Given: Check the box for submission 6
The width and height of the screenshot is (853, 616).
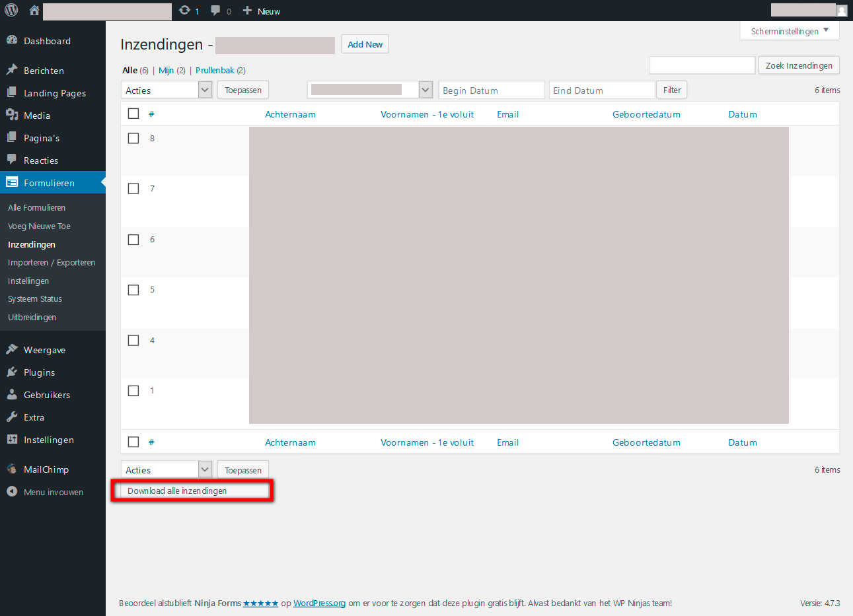Looking at the screenshot, I should [133, 239].
